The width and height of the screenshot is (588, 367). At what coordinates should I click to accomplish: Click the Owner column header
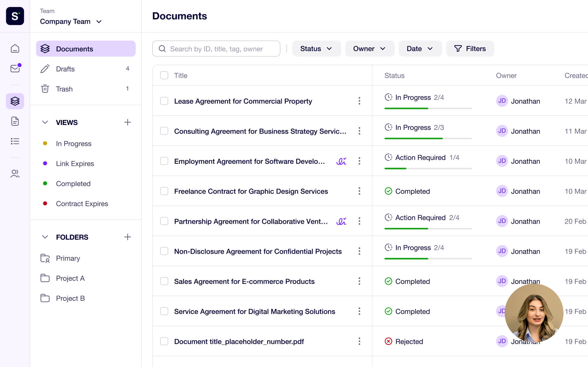pos(506,75)
